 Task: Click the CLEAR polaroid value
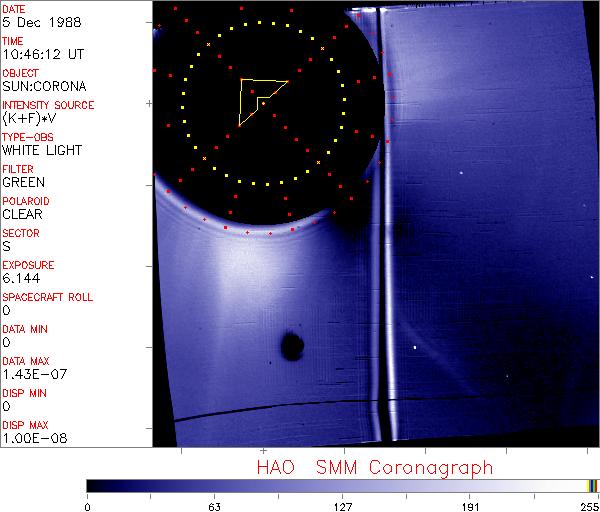[23, 214]
